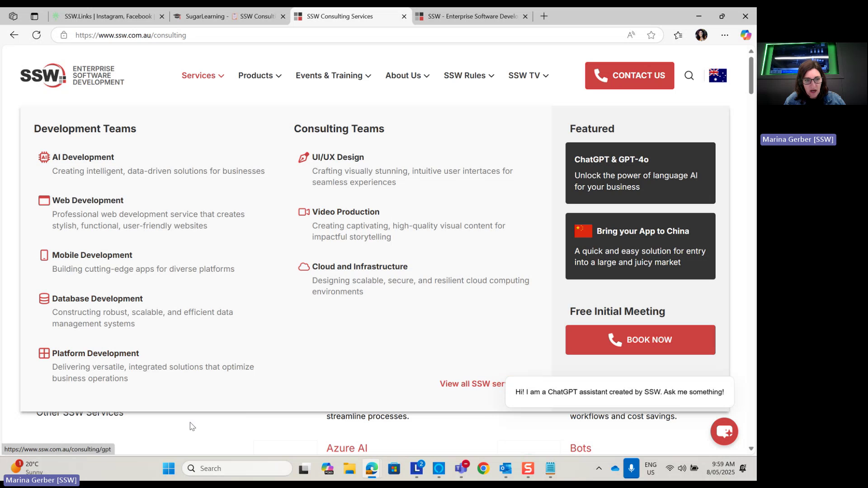Open the chatbot bubble icon

click(x=724, y=432)
